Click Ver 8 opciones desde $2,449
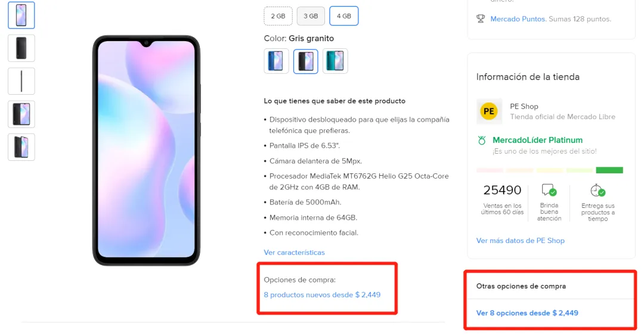The width and height of the screenshot is (644, 336). point(527,313)
